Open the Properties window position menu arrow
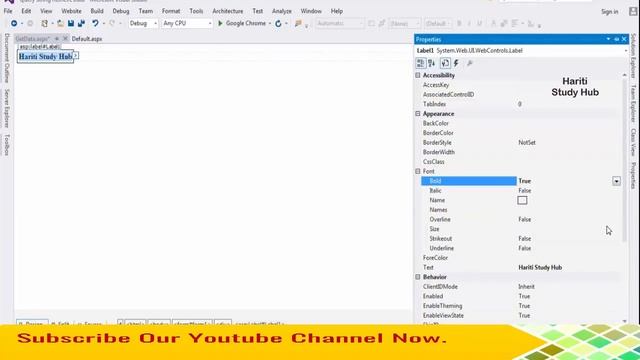640x360 pixels. point(608,39)
